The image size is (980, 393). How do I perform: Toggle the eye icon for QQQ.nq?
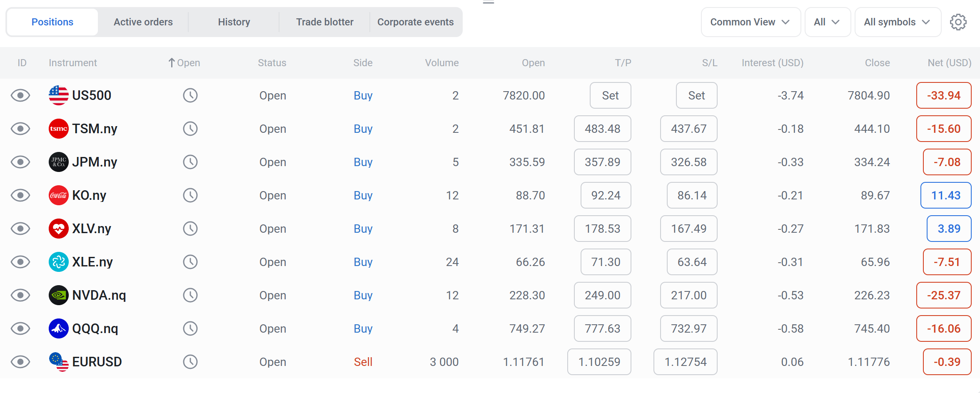coord(20,328)
